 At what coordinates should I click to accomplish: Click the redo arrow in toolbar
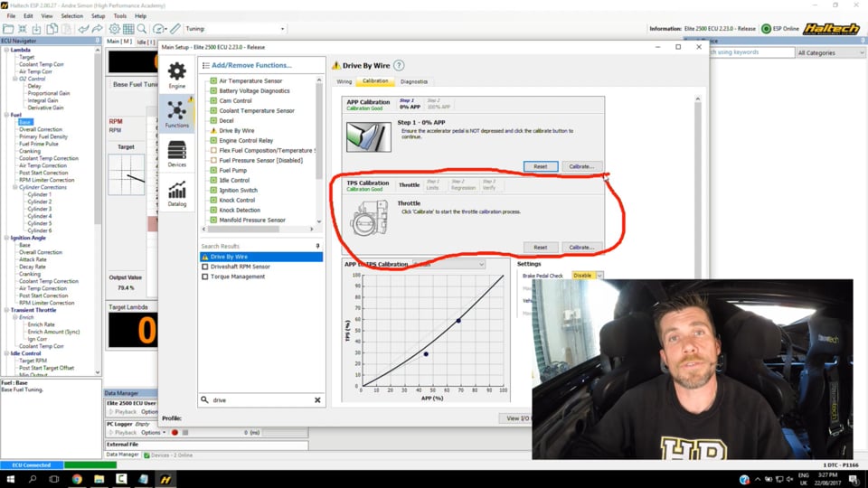tap(98, 29)
